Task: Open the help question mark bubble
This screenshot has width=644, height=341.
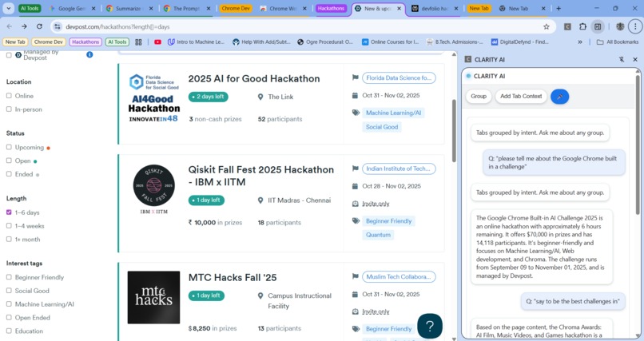Action: pos(430,326)
